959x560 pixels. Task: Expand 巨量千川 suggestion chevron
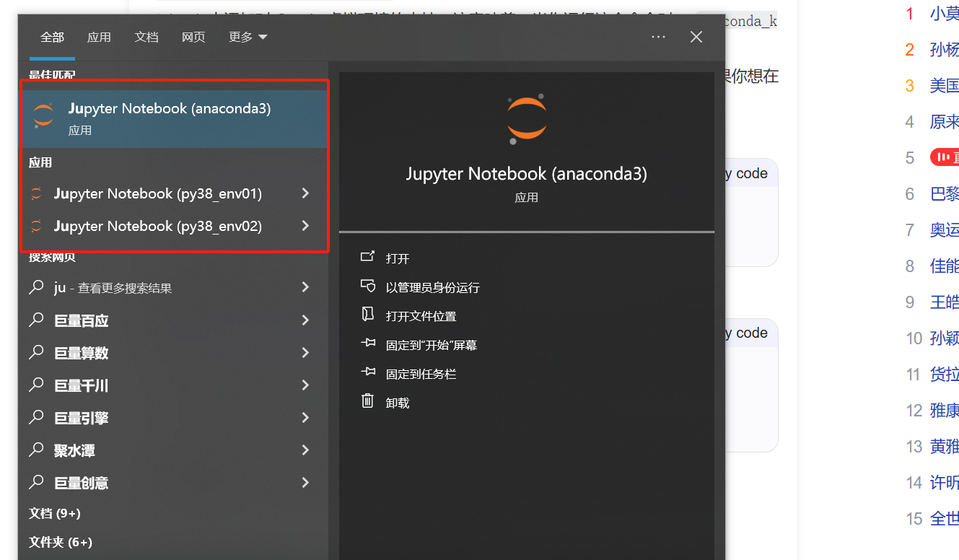click(306, 385)
